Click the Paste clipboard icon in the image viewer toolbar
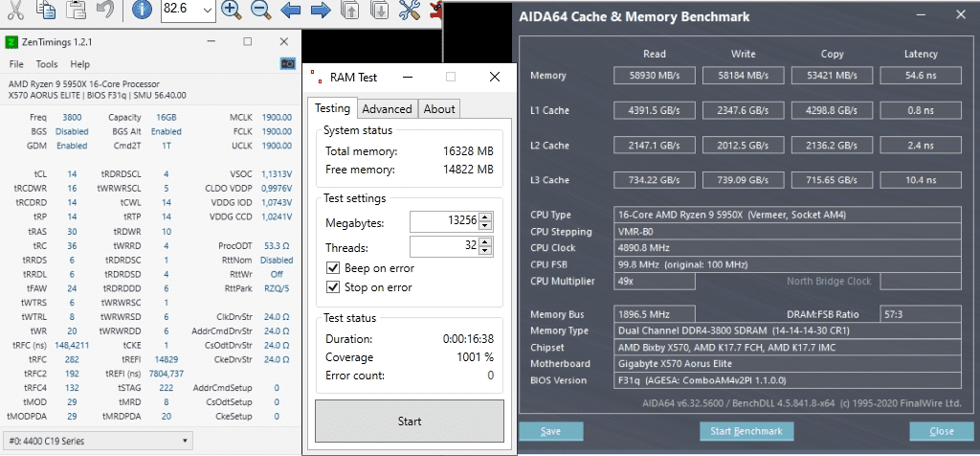Image resolution: width=980 pixels, height=456 pixels. pos(75,9)
